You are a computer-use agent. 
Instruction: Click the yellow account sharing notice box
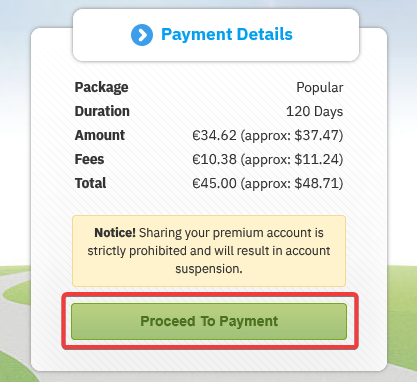209,251
